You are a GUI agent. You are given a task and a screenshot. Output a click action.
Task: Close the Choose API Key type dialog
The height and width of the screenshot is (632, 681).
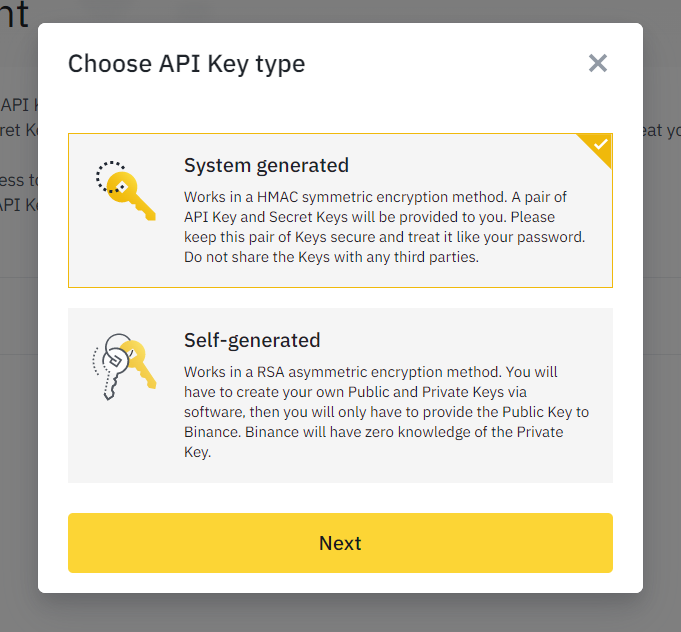[x=598, y=64]
